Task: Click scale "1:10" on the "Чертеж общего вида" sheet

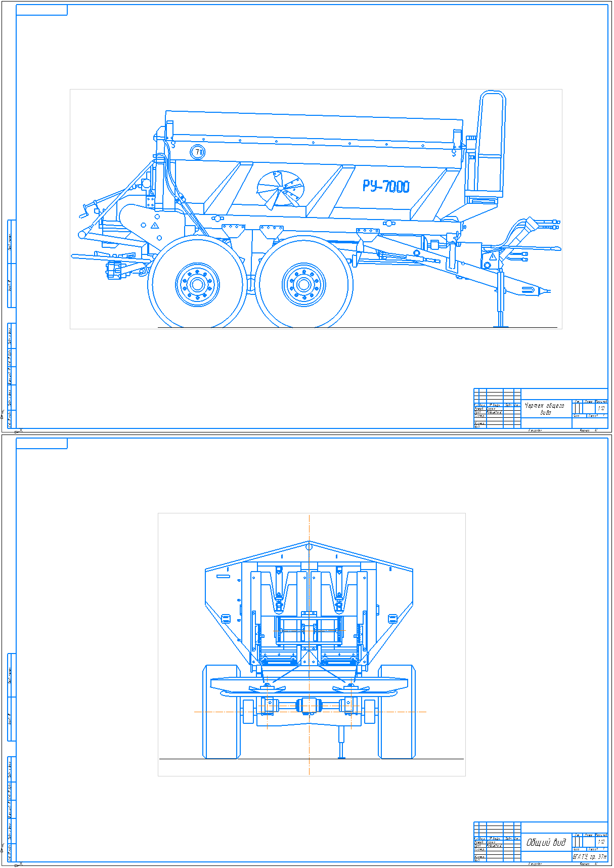Action: coord(601,408)
